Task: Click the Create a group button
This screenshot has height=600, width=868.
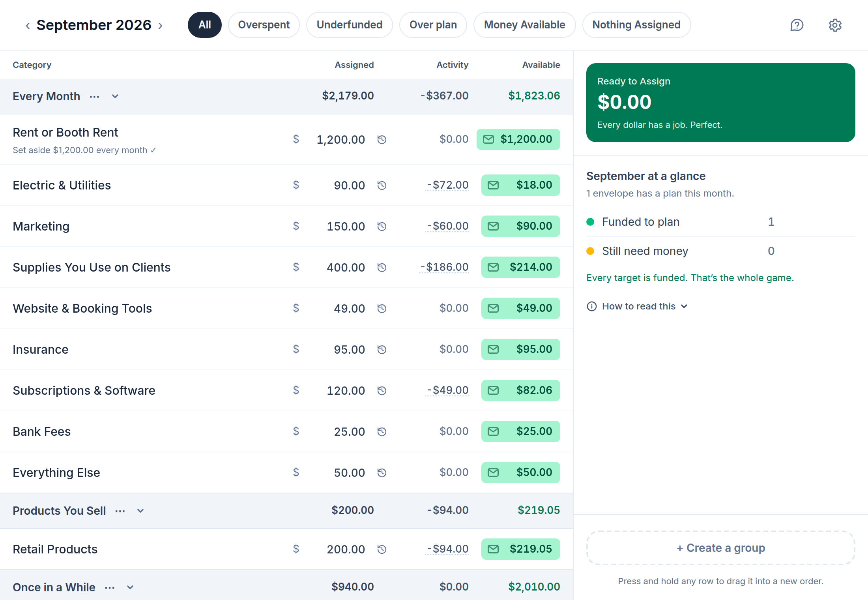Action: click(720, 548)
